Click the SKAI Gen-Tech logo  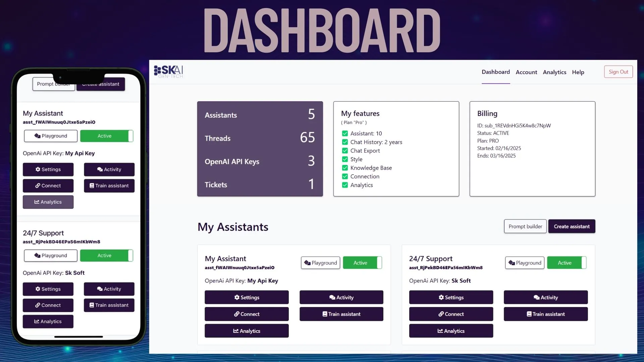tap(168, 71)
